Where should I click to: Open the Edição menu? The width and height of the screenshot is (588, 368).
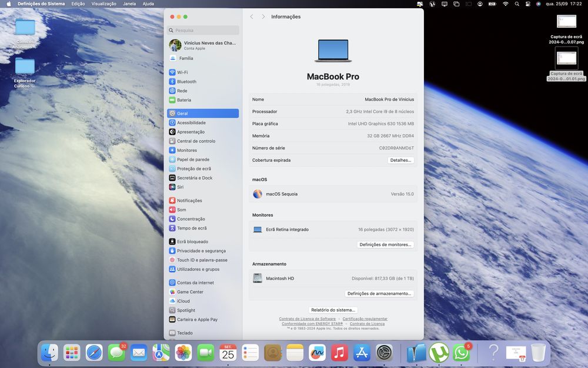coord(78,4)
